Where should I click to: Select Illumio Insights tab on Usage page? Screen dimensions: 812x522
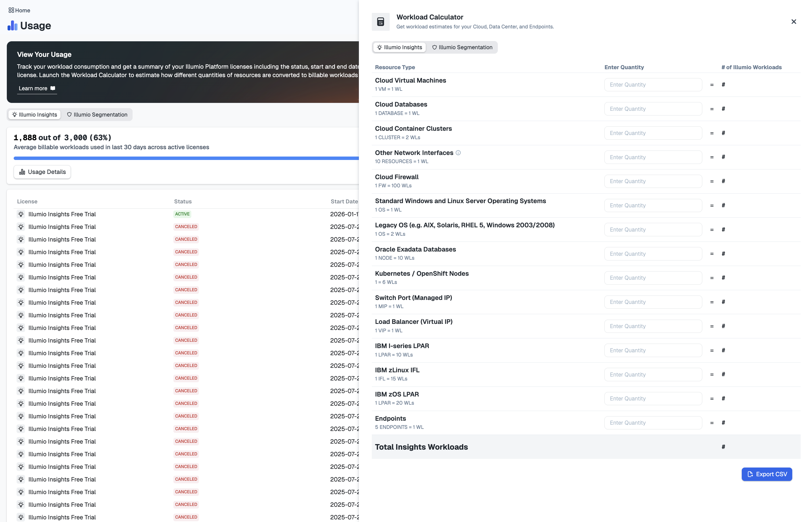tap(34, 114)
